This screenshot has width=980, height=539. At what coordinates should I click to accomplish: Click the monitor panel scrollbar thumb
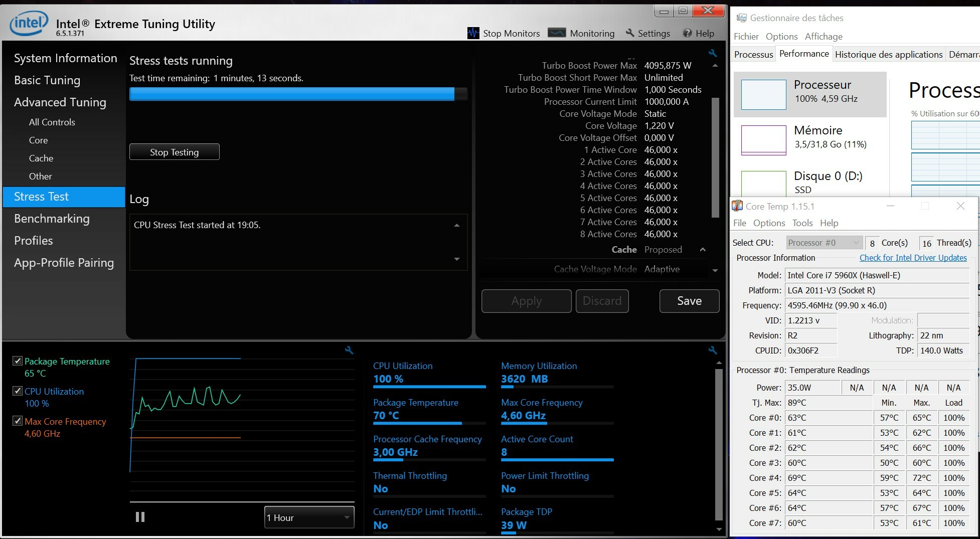coord(719,444)
